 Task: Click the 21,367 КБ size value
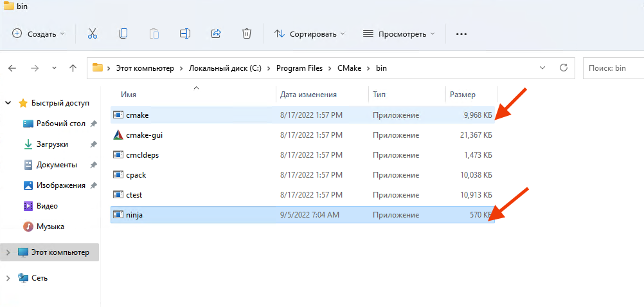pos(476,135)
